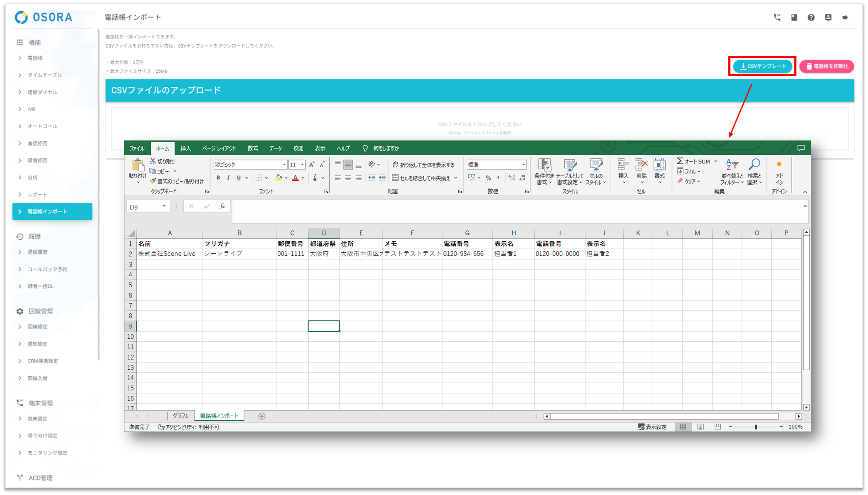
Task: Toggle bold formatting in Excel
Action: point(218,178)
